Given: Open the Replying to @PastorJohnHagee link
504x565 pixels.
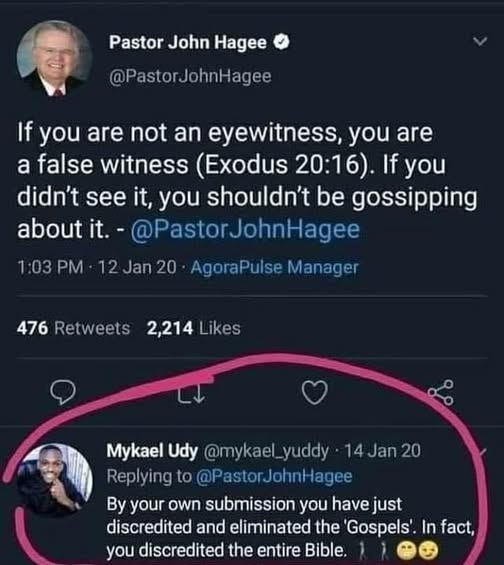Looking at the screenshot, I should click(x=229, y=476).
